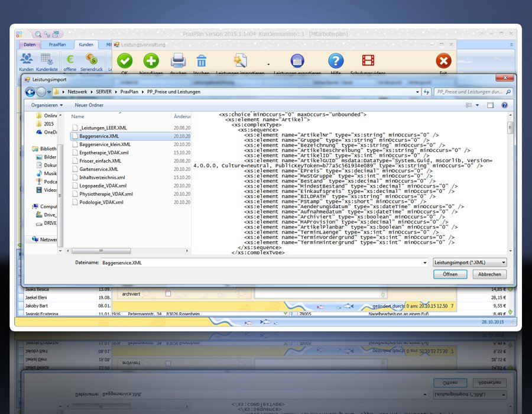The image size is (532, 414).
Task: Select the file Physiotherapie_VDAK.xml
Action: click(106, 194)
